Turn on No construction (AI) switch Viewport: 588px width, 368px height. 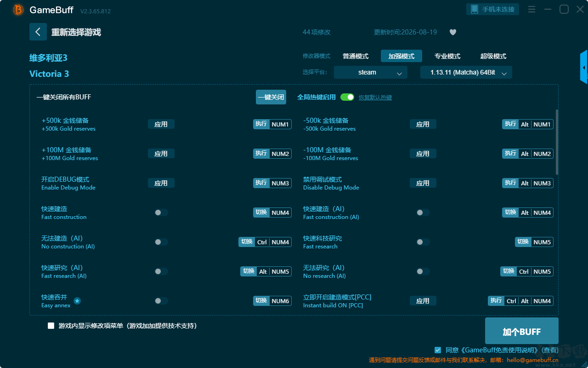161,242
